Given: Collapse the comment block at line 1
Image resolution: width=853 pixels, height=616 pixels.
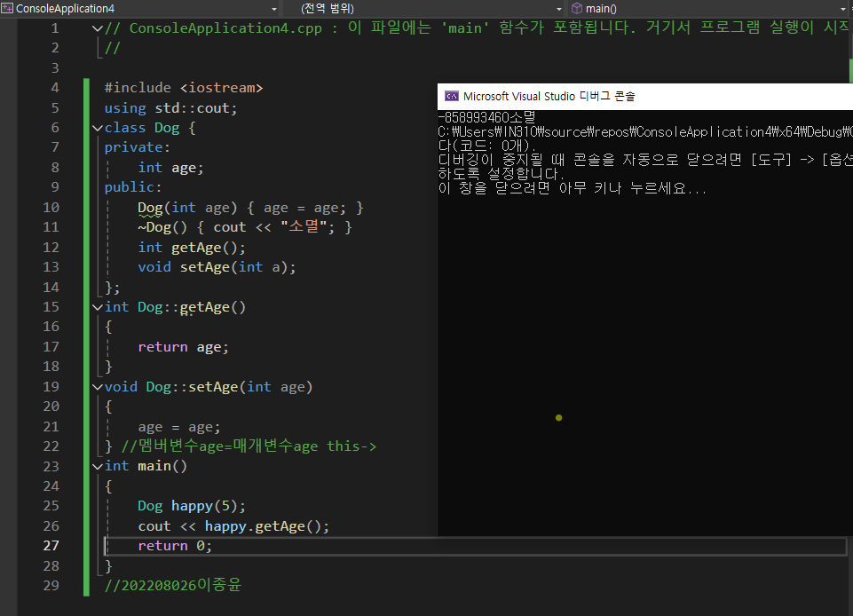Looking at the screenshot, I should [98, 28].
